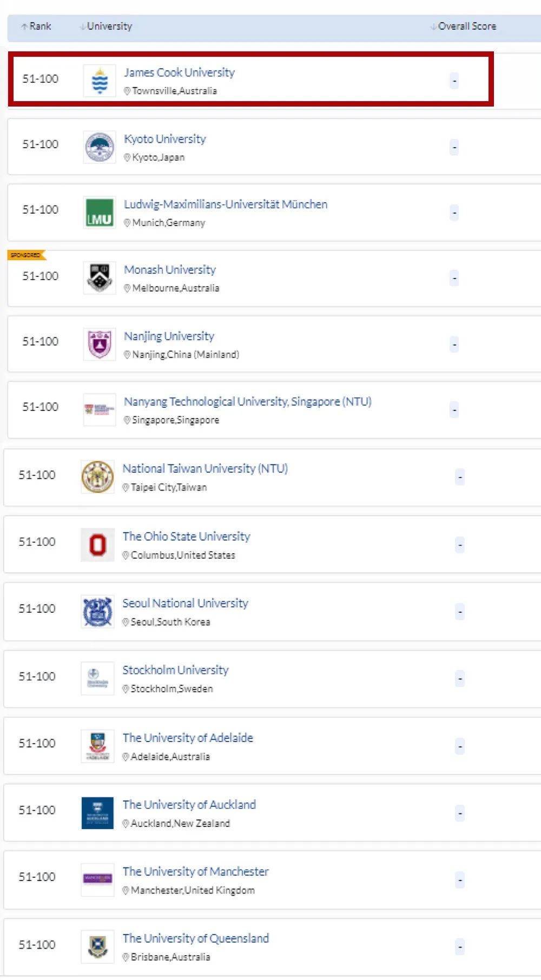Click the red Ohio State logo
Viewport: 541px width, 980px height.
(x=97, y=545)
